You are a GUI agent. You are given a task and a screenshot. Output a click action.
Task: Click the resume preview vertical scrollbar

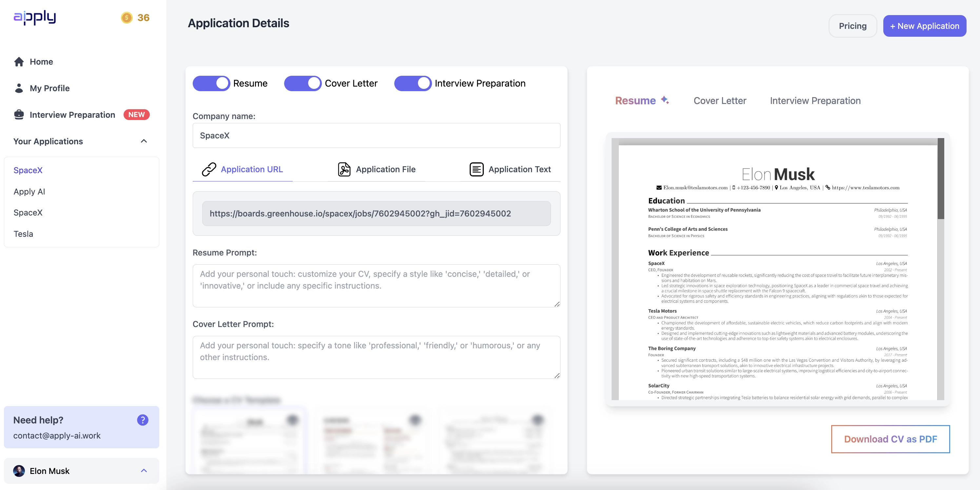[x=941, y=179]
